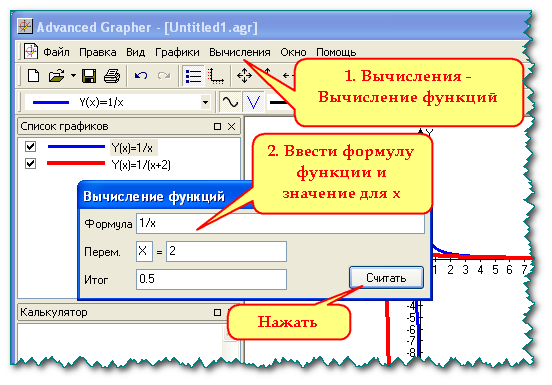
Task: Open the dropdown arrow beside open icon
Action: [73, 76]
